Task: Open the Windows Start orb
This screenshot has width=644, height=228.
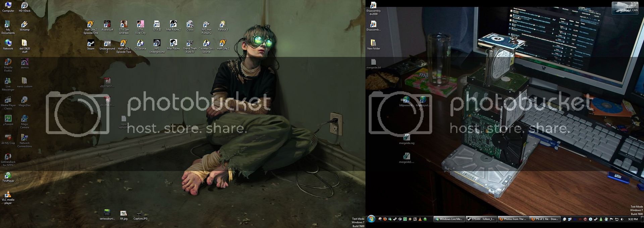Action: pos(371,219)
